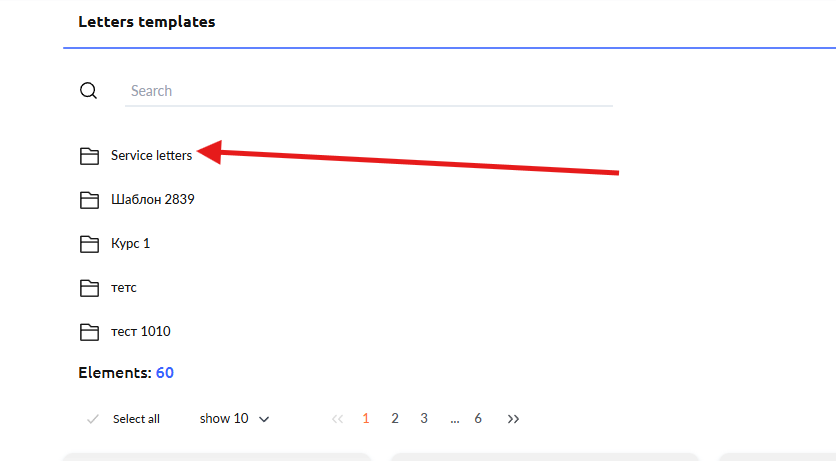Click the Курс 1 folder icon
836x461 pixels.
[89, 244]
